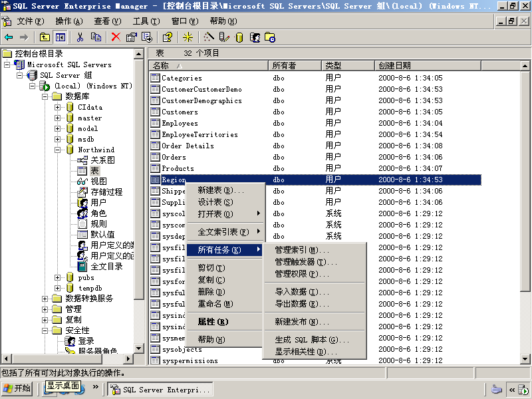Expand the msdb database node
The height and width of the screenshot is (399, 532).
pos(57,139)
